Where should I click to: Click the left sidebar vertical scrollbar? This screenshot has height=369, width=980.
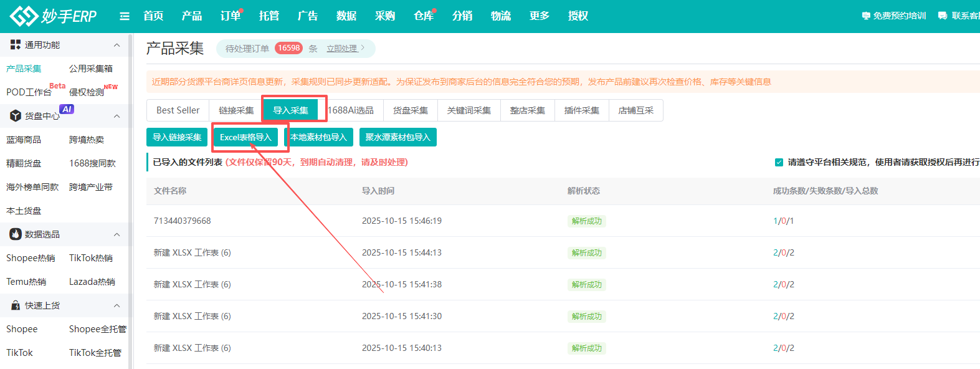(x=130, y=199)
